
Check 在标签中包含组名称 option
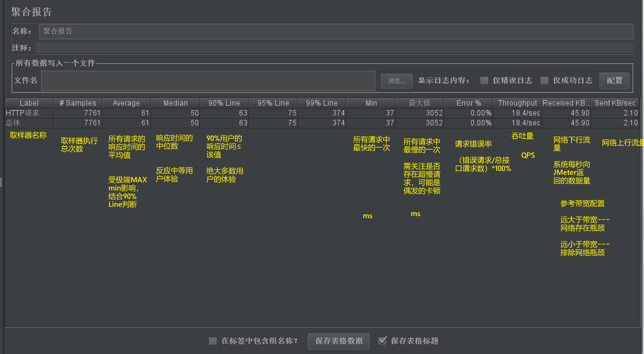(213, 341)
